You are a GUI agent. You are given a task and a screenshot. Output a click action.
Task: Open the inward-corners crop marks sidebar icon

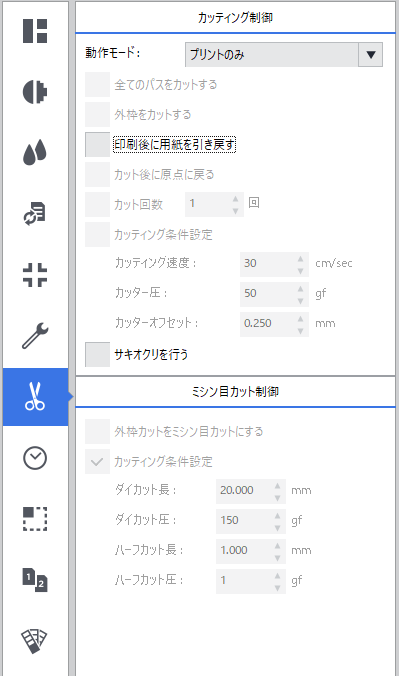click(35, 275)
